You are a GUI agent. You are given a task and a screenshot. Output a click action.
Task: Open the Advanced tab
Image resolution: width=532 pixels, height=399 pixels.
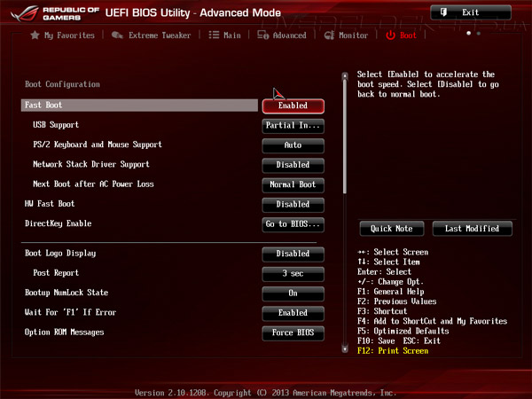[289, 35]
